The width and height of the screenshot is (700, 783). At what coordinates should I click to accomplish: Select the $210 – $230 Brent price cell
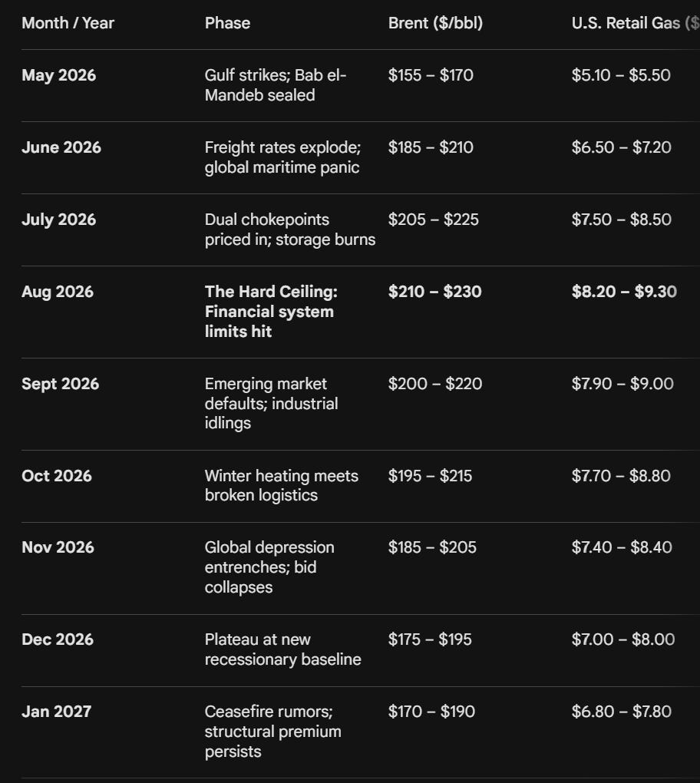coord(435,292)
